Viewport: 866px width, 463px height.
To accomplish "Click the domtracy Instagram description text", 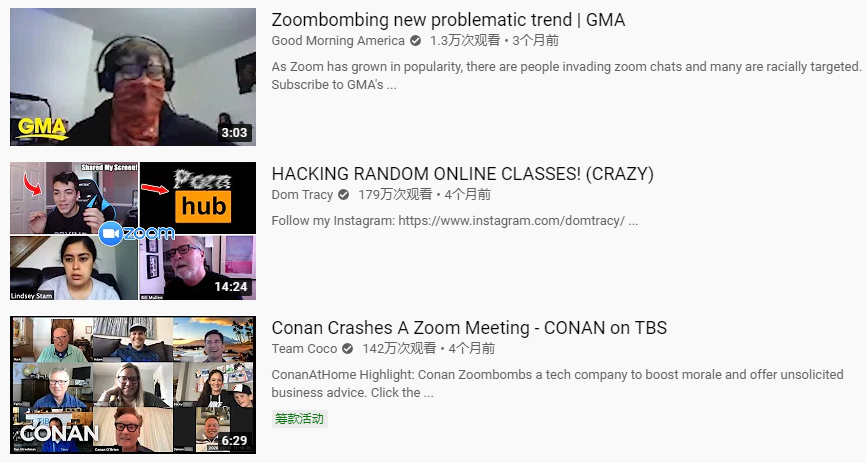I will [x=455, y=220].
